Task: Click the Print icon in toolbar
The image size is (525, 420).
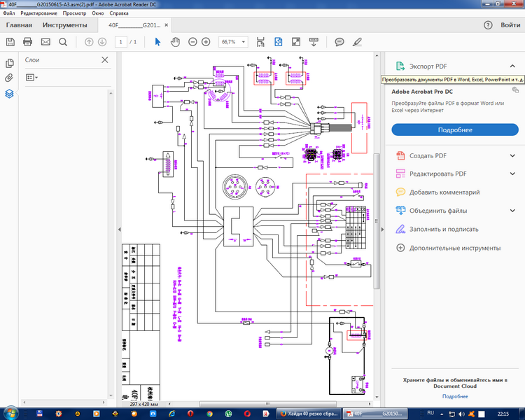Action: [28, 42]
